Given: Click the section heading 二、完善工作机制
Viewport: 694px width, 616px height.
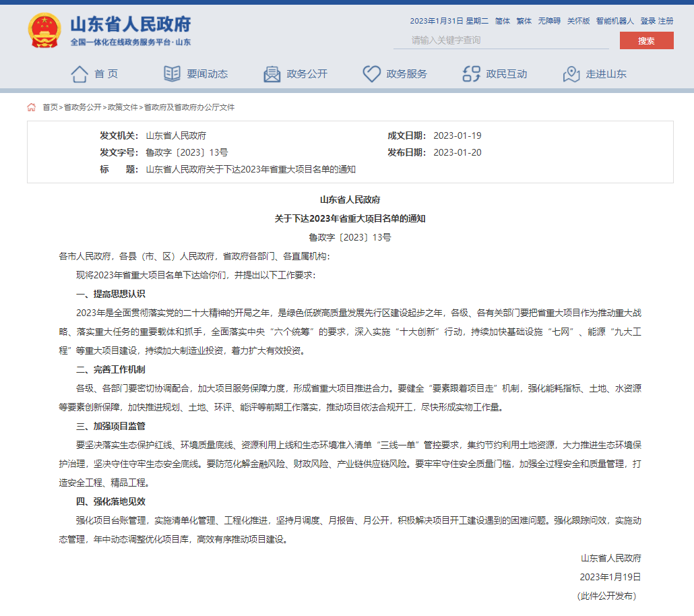Looking at the screenshot, I should 111,369.
